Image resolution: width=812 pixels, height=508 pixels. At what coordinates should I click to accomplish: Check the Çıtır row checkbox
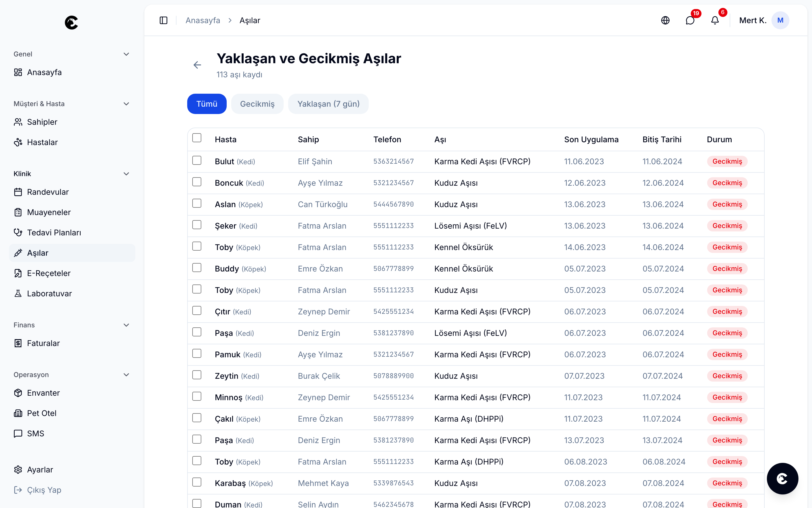tap(197, 310)
